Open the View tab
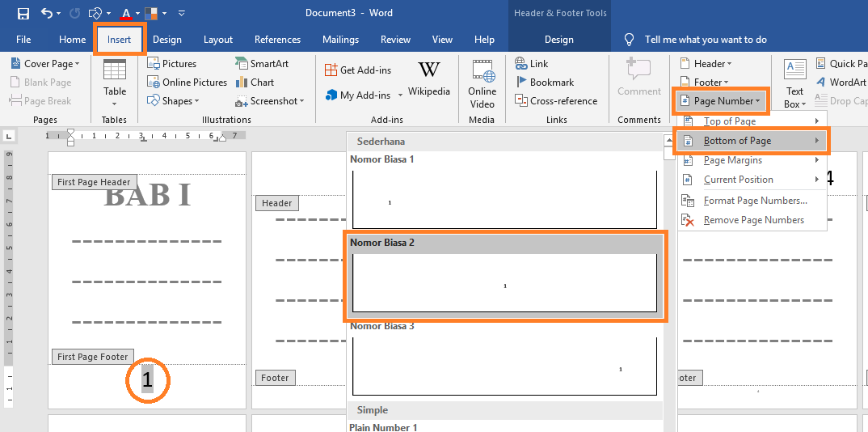Viewport: 868px width, 432px height. tap(442, 40)
